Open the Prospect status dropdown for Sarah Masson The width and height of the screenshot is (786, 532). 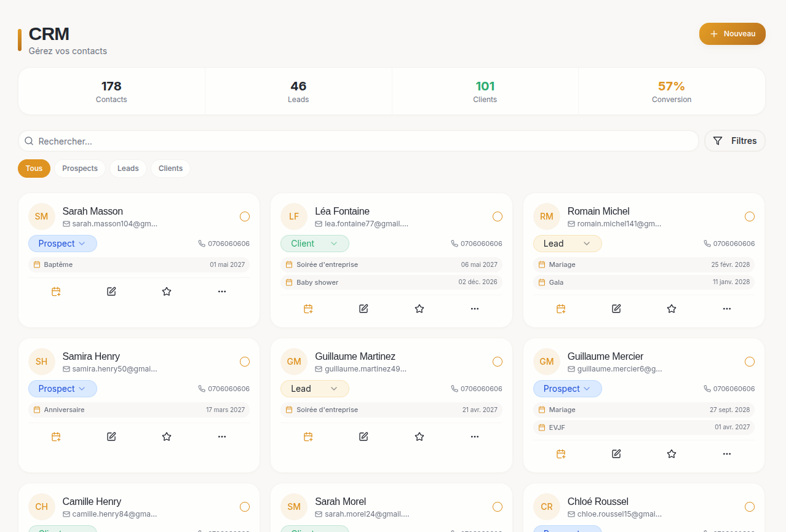click(x=62, y=244)
